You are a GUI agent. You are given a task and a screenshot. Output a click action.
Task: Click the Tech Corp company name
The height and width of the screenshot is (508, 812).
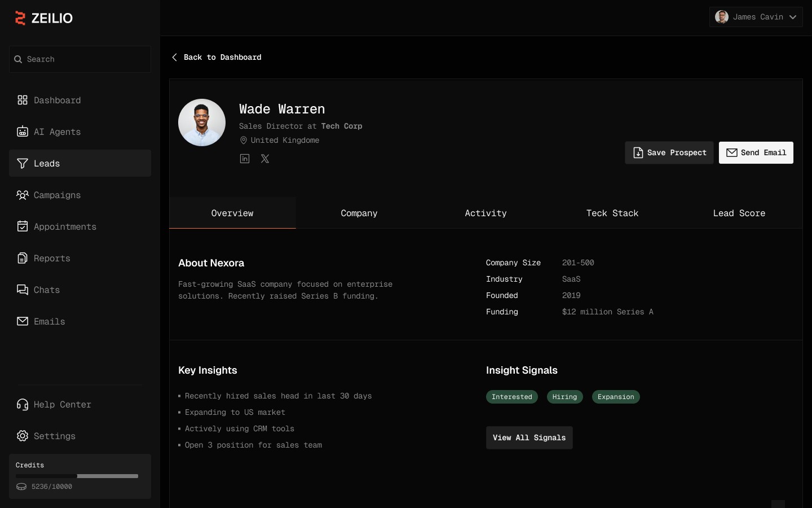pyautogui.click(x=342, y=126)
